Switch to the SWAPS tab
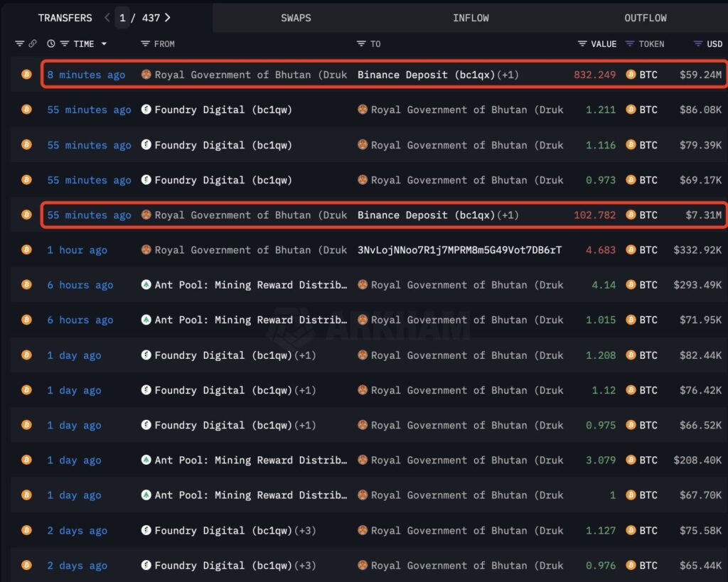The height and width of the screenshot is (582, 728). (x=296, y=18)
